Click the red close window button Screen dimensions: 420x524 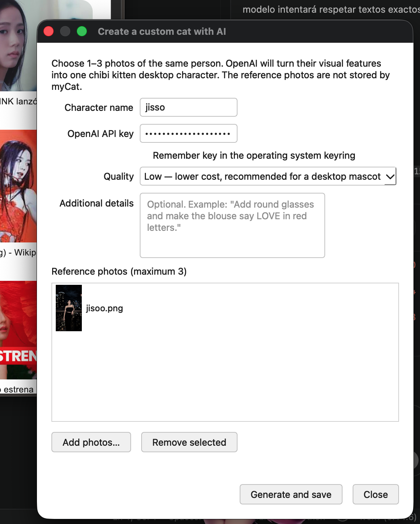point(49,32)
